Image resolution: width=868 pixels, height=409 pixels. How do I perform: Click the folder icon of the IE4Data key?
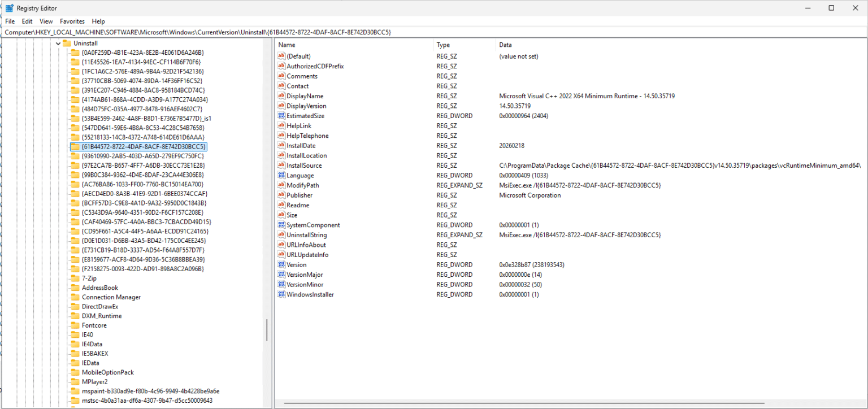pyautogui.click(x=75, y=344)
